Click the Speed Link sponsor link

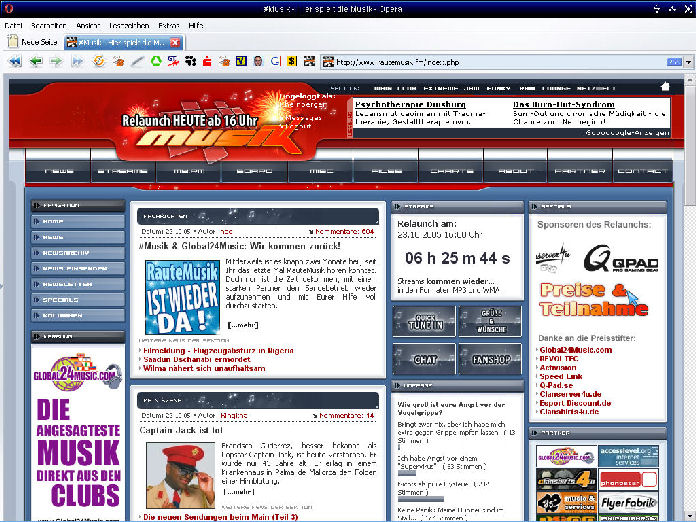561,376
